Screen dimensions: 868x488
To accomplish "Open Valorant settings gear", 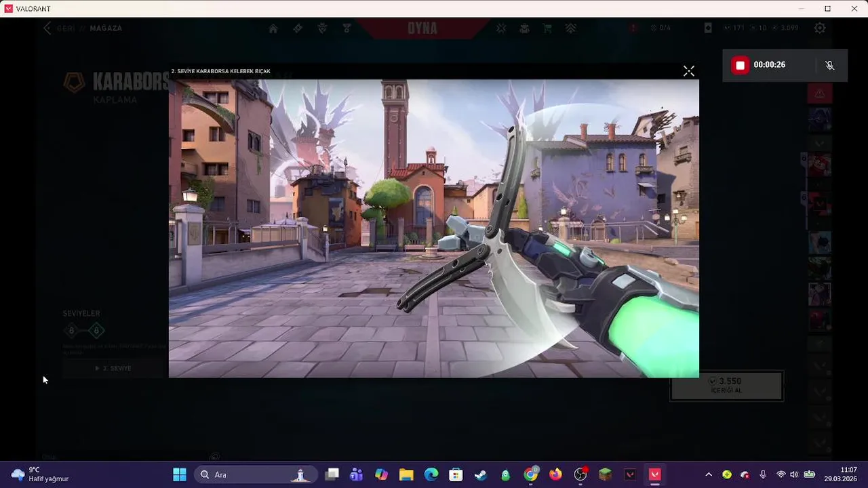I will click(820, 28).
